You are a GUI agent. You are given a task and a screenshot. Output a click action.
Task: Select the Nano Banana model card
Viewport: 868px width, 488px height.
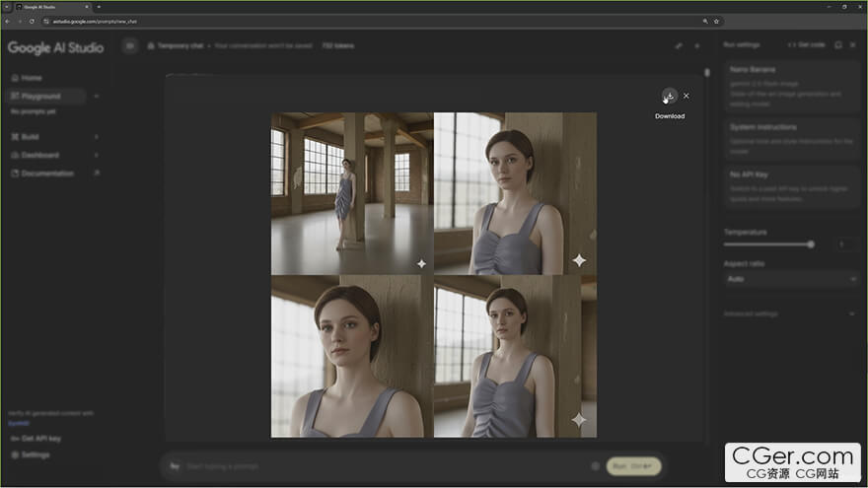791,83
